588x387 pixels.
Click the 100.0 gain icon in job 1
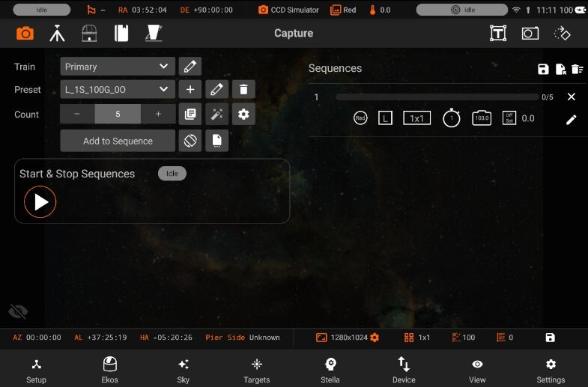click(x=482, y=118)
